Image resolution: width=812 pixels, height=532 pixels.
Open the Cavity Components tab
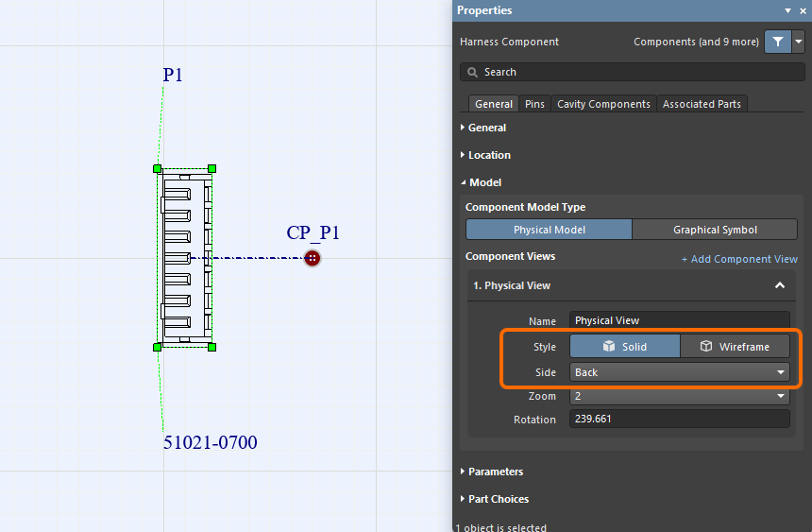pyautogui.click(x=603, y=104)
